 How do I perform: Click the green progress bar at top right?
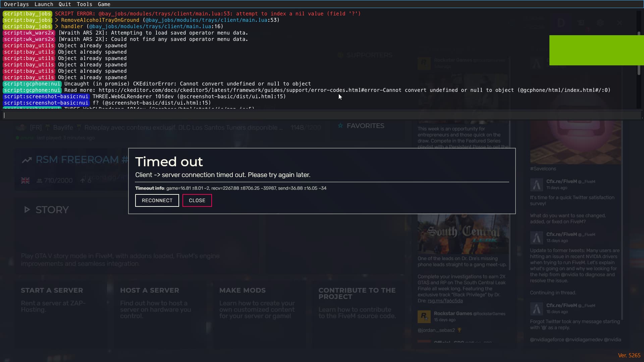coord(596,50)
